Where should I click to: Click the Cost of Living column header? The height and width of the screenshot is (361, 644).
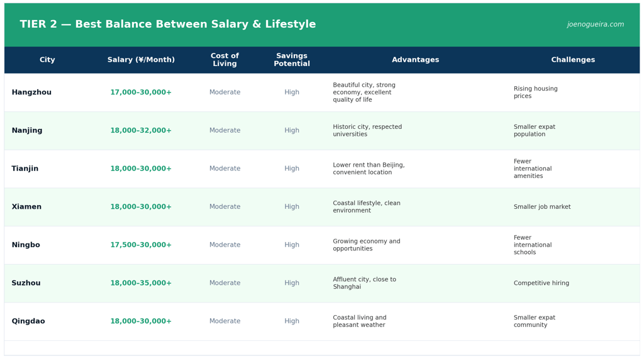(x=225, y=60)
